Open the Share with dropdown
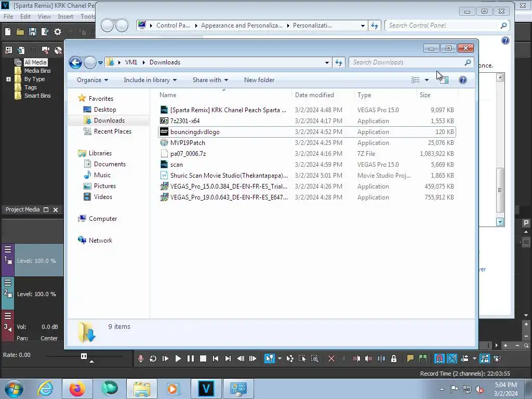Image resolution: width=532 pixels, height=399 pixels. (210, 80)
